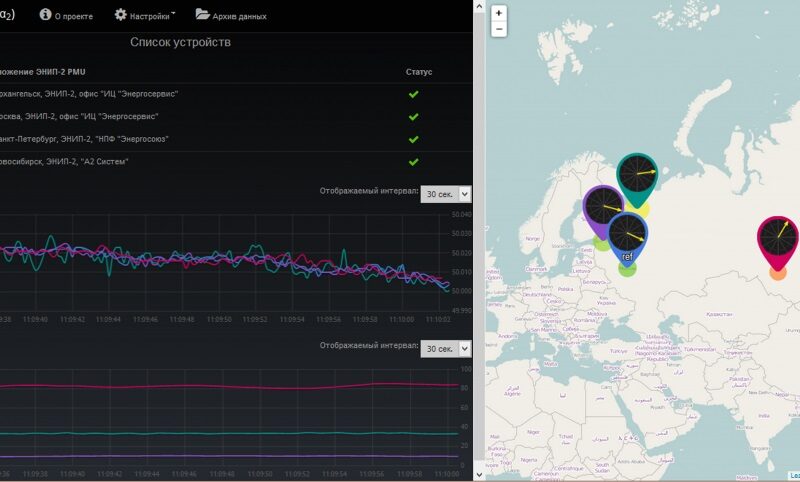Open the upper chart interval dropdown
This screenshot has width=800, height=482.
coord(445,195)
